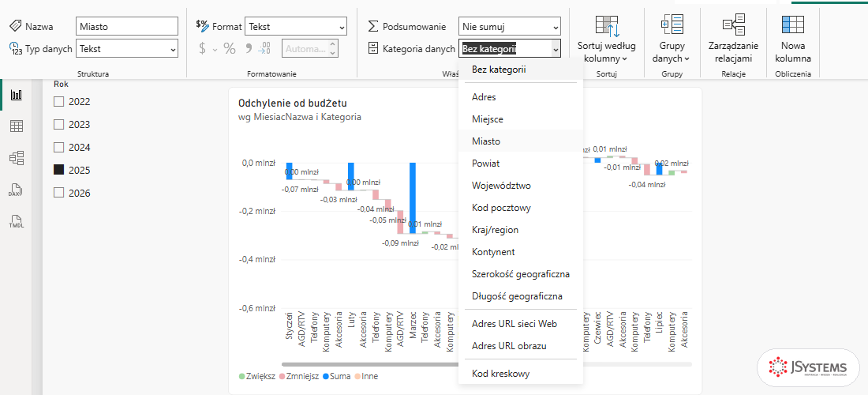
Task: Click the Typ danych icon
Action: pyautogui.click(x=16, y=49)
